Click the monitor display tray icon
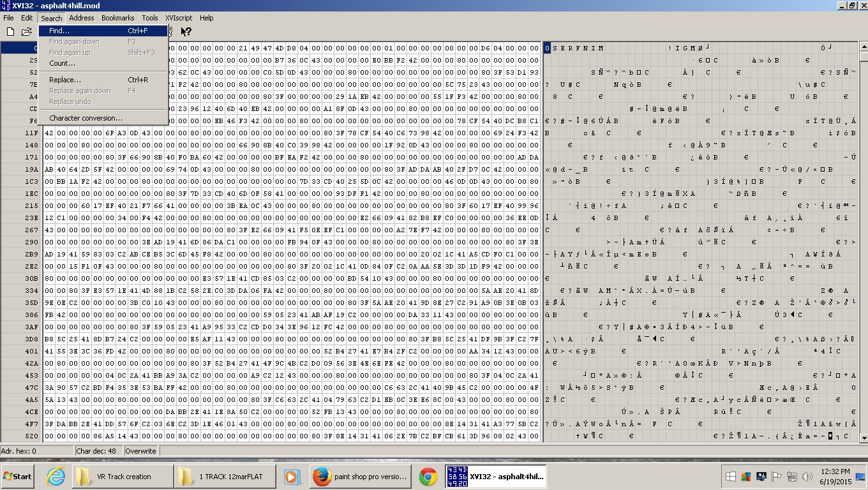 pyautogui.click(x=761, y=476)
